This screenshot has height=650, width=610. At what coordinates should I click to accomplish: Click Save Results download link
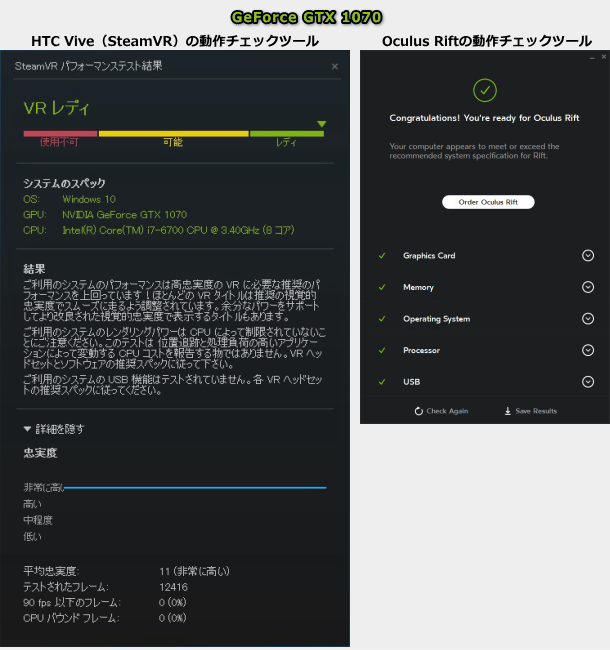coord(530,411)
